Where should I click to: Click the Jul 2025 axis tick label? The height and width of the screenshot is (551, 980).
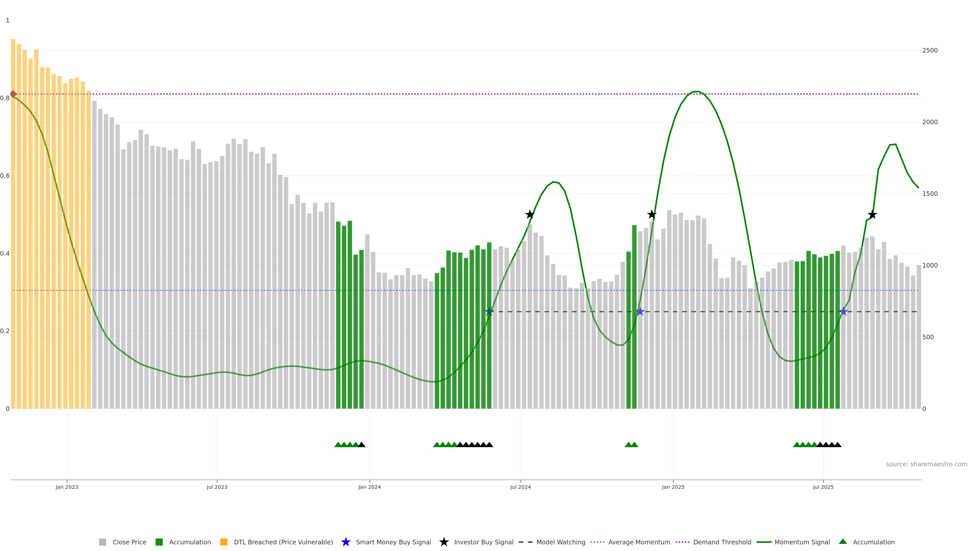823,487
